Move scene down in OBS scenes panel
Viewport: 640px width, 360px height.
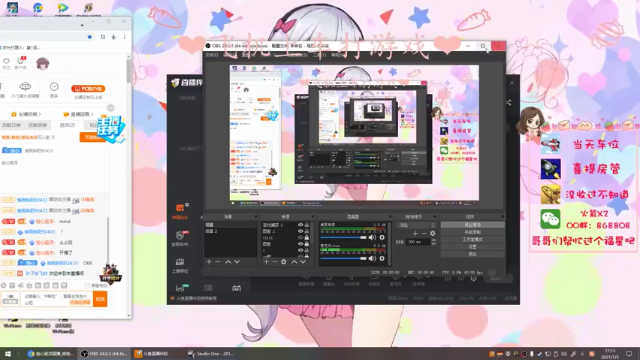click(x=237, y=262)
